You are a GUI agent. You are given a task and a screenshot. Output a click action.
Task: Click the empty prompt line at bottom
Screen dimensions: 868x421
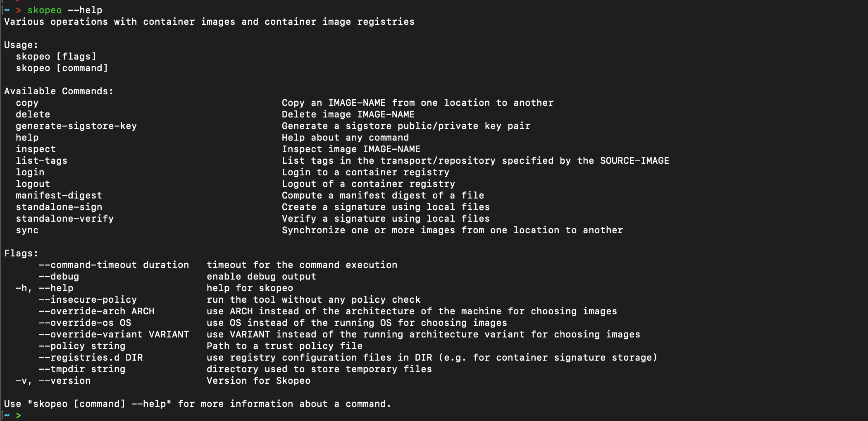[x=434, y=415]
